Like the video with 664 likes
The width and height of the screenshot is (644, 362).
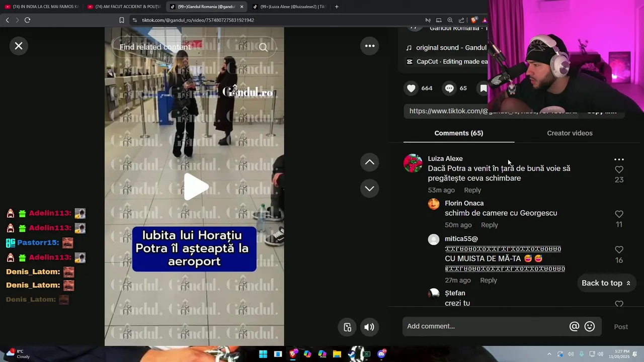click(412, 88)
